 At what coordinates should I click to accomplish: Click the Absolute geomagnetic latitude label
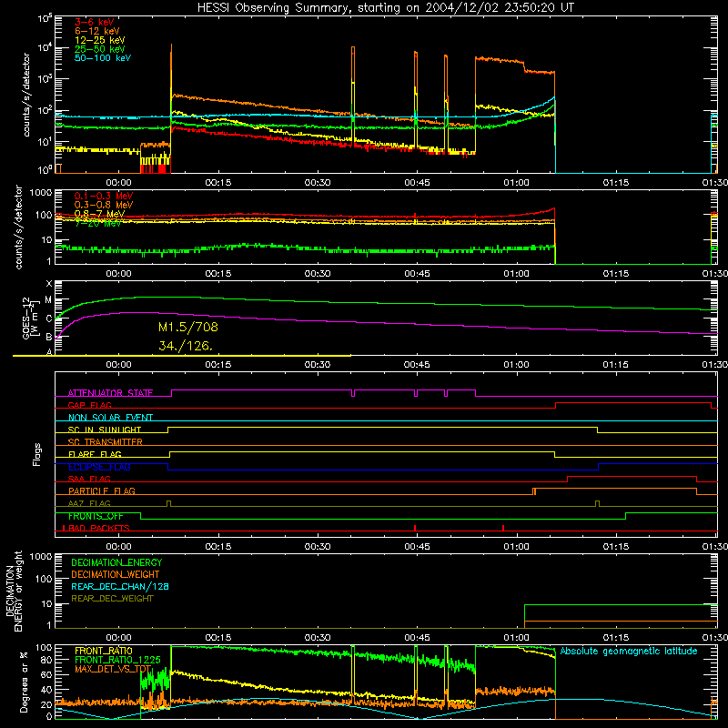tap(629, 652)
